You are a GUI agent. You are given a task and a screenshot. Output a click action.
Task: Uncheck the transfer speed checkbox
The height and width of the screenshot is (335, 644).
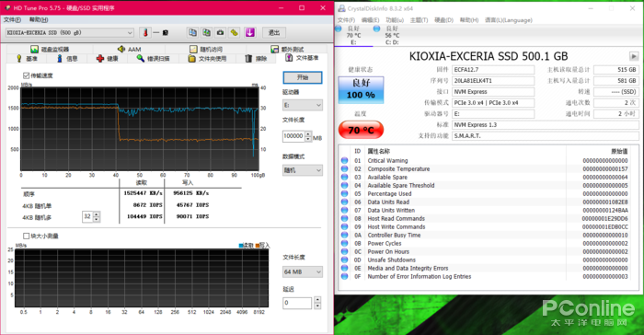(x=27, y=75)
